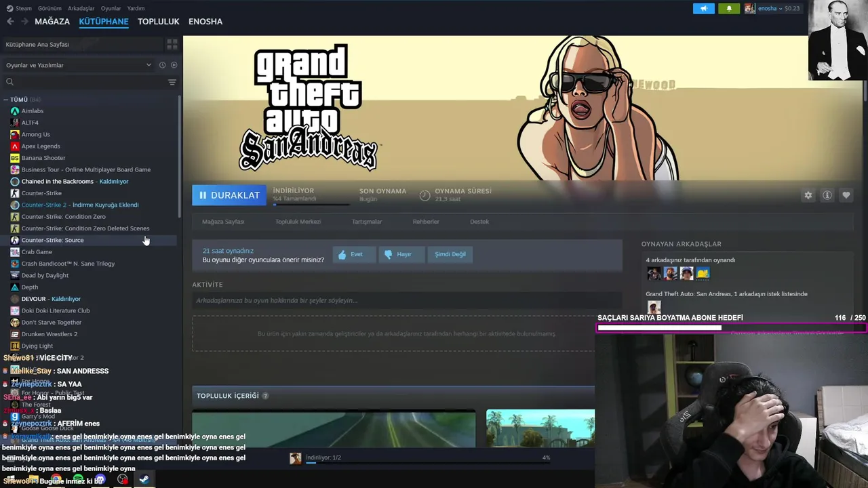Viewport: 868px width, 488px height.
Task: Open Destek link
Action: pos(479,222)
